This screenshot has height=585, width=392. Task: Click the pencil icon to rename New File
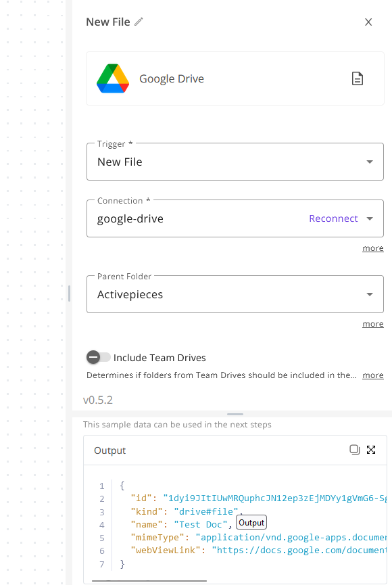tap(139, 22)
